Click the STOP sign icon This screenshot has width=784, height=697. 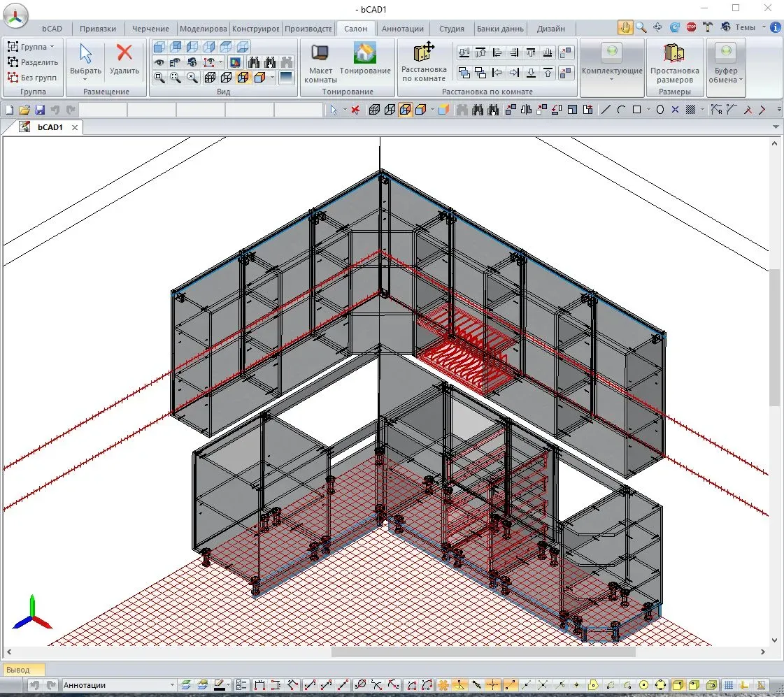(691, 27)
